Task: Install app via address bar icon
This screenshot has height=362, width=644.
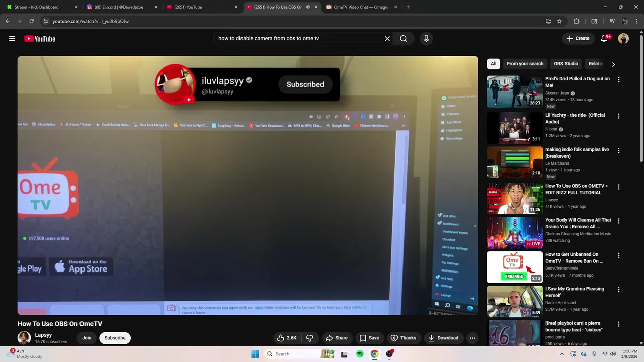Action: pyautogui.click(x=548, y=21)
